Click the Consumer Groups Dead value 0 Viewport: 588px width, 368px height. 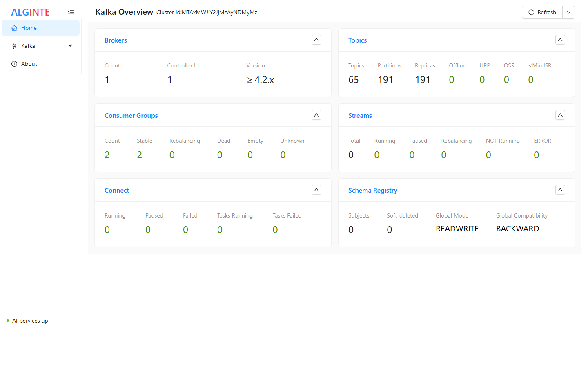point(220,155)
